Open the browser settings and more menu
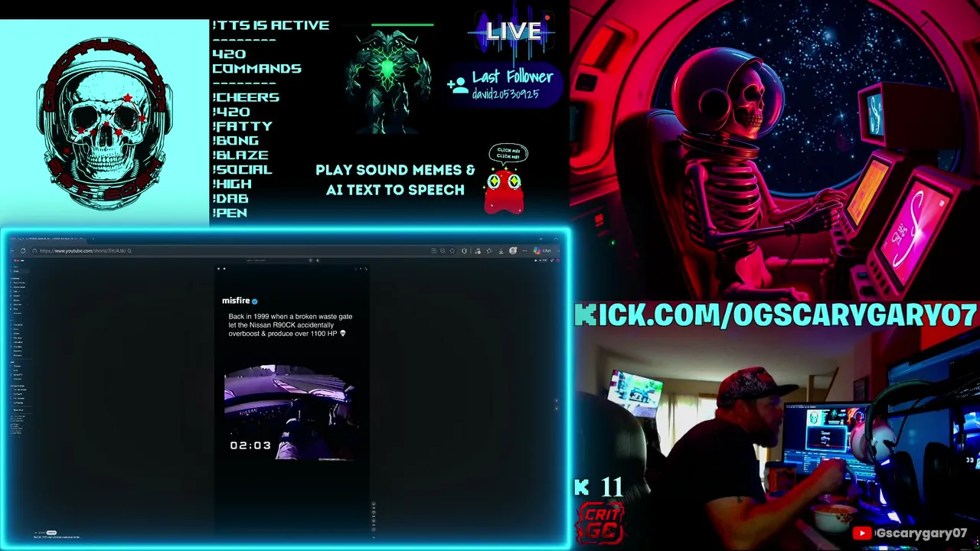This screenshot has height=551, width=980. point(524,251)
